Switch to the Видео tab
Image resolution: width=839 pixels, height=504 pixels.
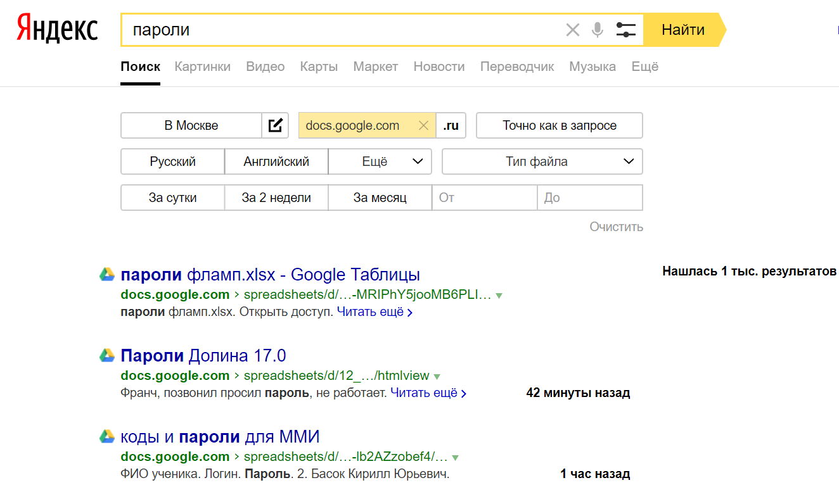click(x=266, y=66)
